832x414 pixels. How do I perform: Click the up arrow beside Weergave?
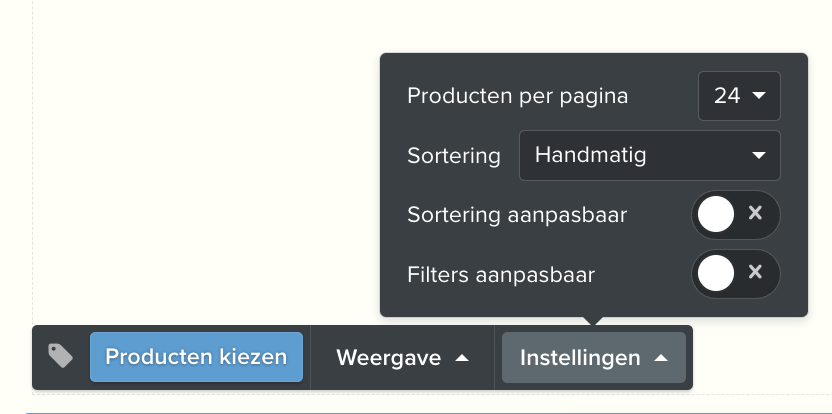462,358
